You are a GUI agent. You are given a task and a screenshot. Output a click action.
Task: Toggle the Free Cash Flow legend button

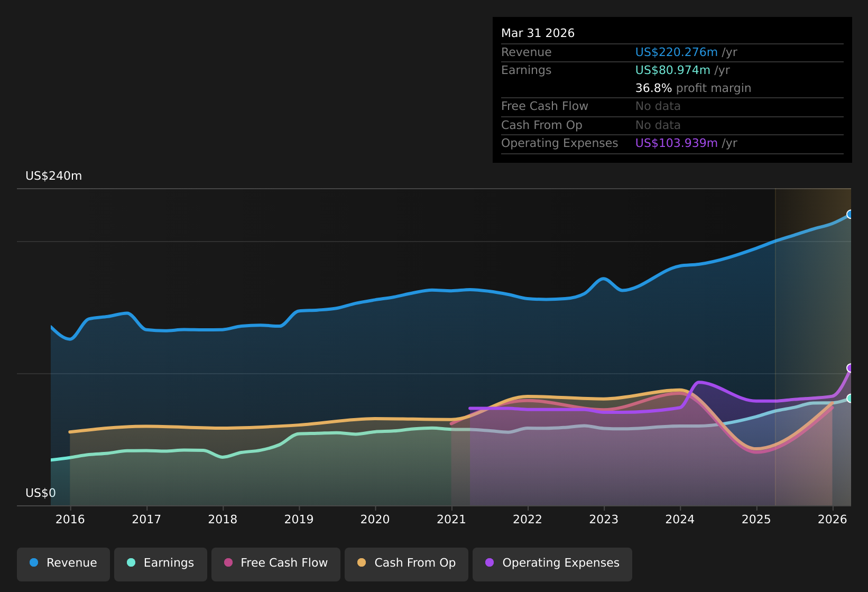276,564
